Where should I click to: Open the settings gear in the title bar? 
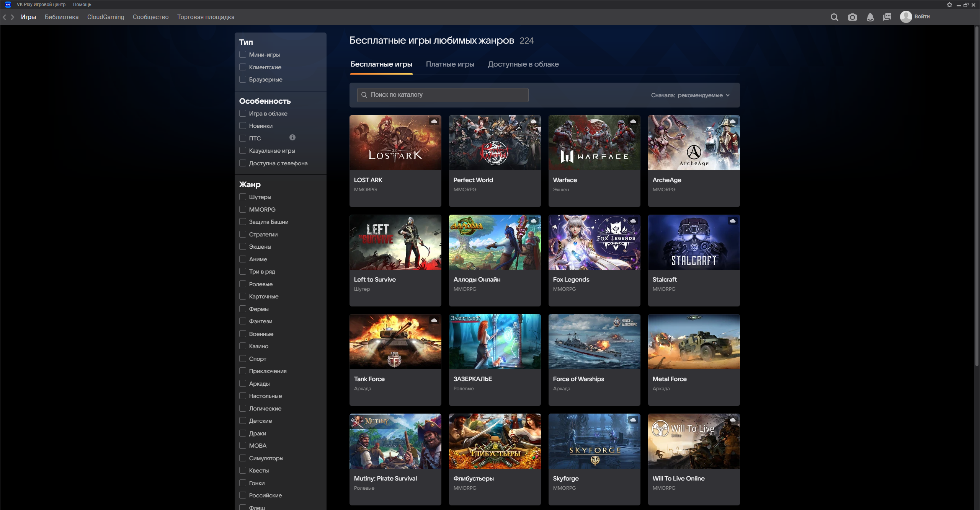coord(949,5)
